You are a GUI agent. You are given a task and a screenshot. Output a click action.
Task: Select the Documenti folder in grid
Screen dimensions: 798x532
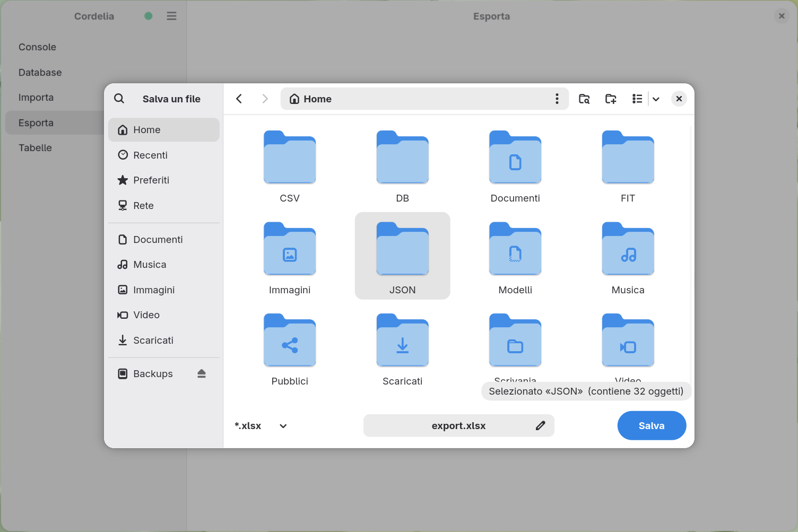[x=515, y=166]
